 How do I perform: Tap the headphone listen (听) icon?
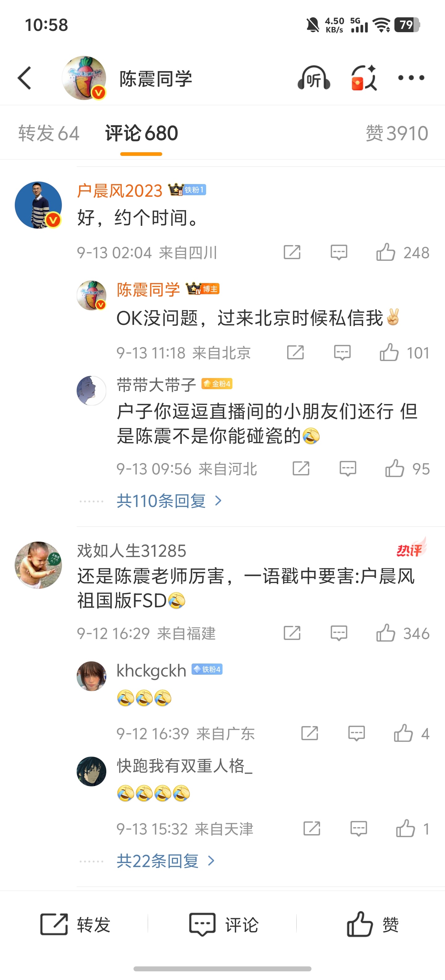314,78
